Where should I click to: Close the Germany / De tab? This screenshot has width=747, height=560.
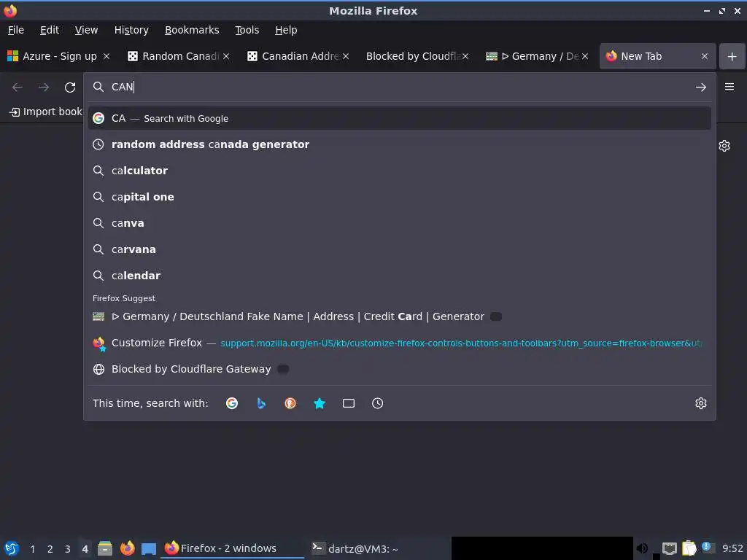(x=585, y=56)
